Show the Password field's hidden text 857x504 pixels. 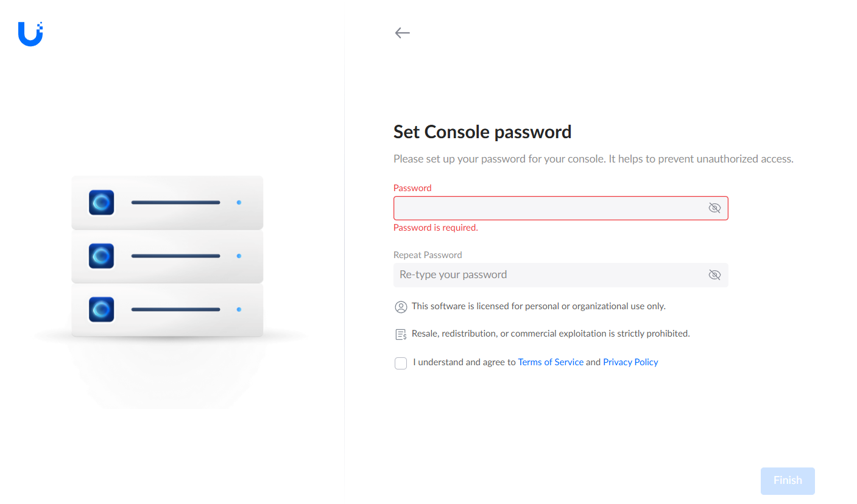point(714,208)
